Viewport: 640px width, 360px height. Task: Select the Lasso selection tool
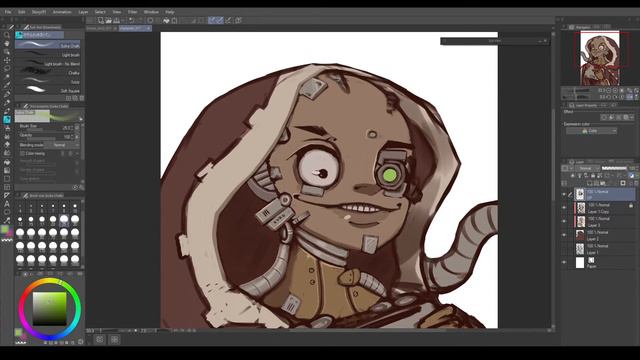click(7, 69)
